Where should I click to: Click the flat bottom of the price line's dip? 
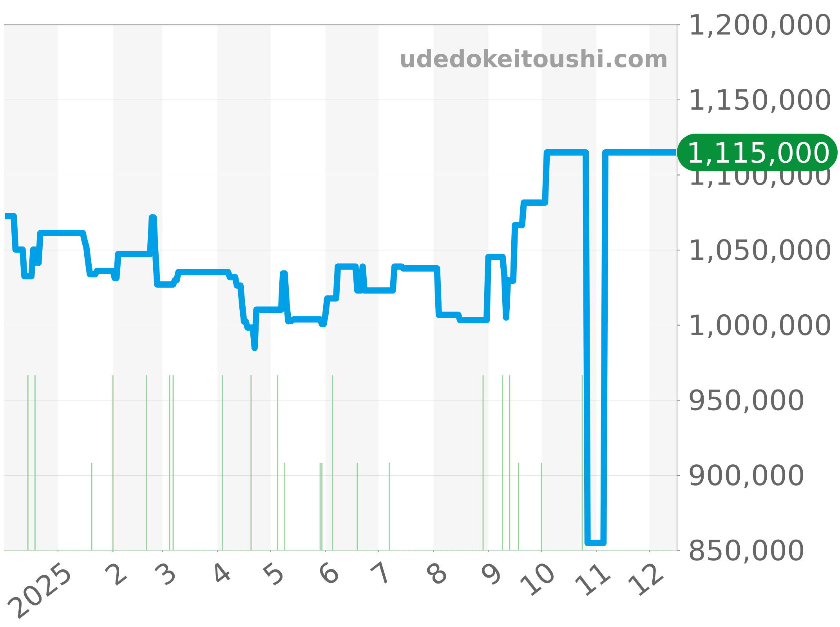595,542
